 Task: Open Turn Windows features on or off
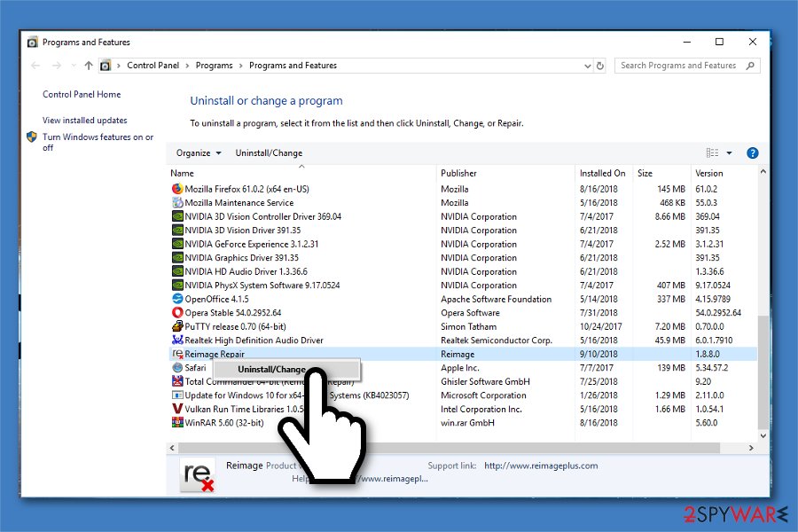pyautogui.click(x=98, y=142)
